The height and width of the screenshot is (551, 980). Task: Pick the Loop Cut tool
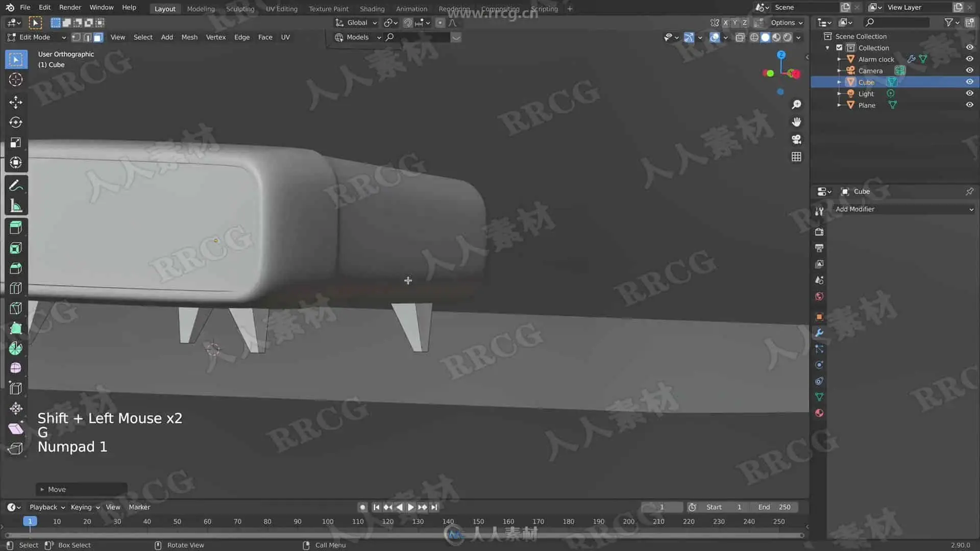(15, 288)
